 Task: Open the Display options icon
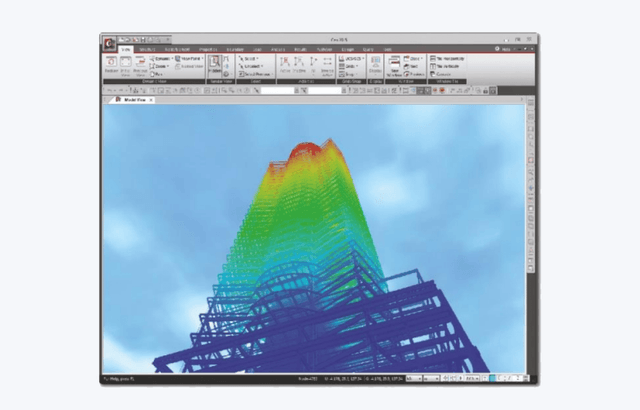pyautogui.click(x=375, y=64)
